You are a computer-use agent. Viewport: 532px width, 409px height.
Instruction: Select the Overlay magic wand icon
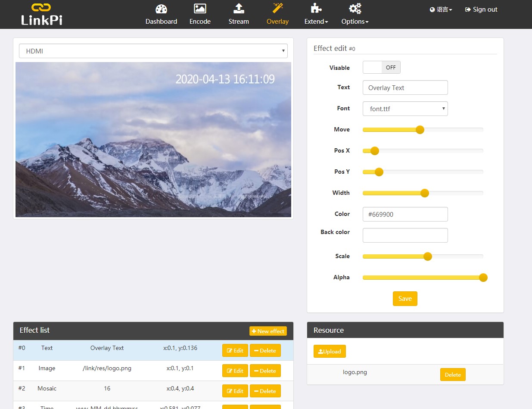point(277,8)
